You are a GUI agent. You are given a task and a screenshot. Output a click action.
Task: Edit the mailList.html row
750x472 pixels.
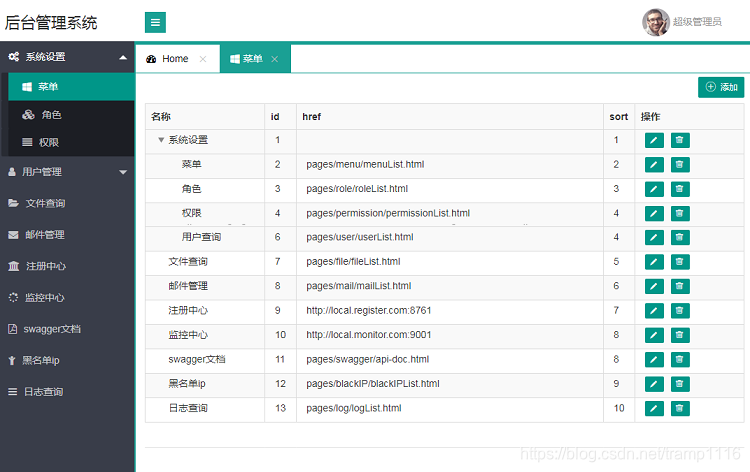(654, 286)
